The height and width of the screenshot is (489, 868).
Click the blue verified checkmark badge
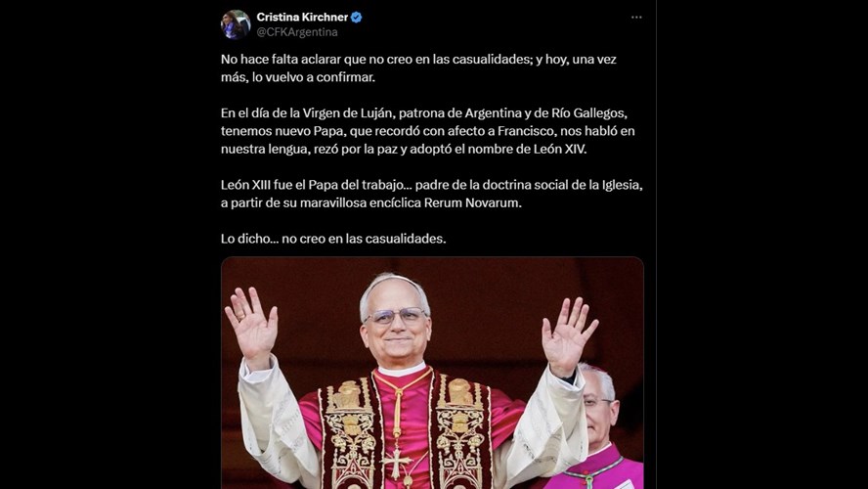coord(357,18)
